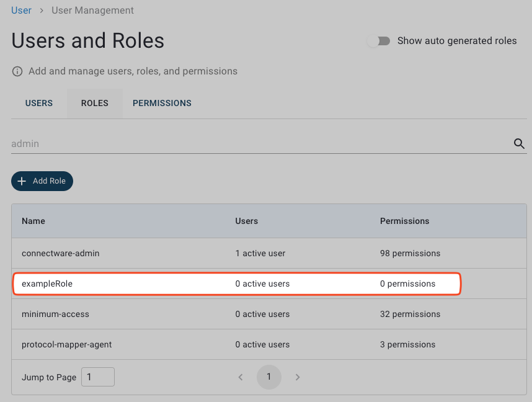The width and height of the screenshot is (532, 402).
Task: Toggle Show auto generated roles switch
Action: tap(379, 41)
